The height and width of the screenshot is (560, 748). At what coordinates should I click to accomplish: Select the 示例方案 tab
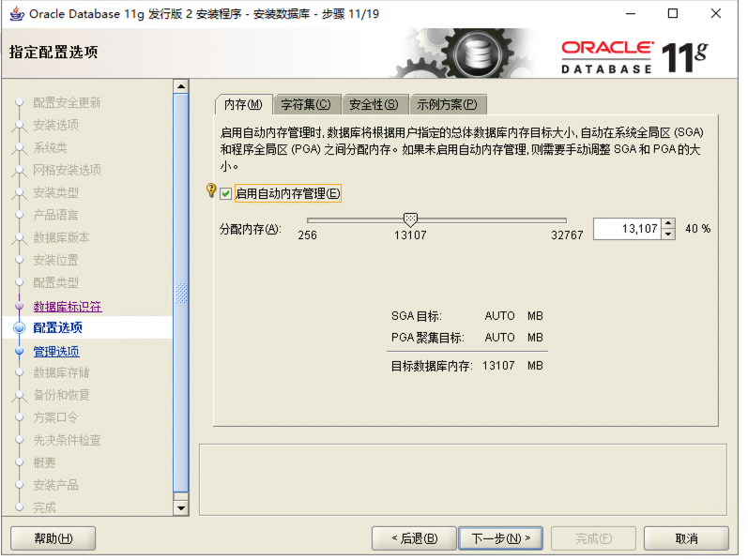(x=447, y=104)
